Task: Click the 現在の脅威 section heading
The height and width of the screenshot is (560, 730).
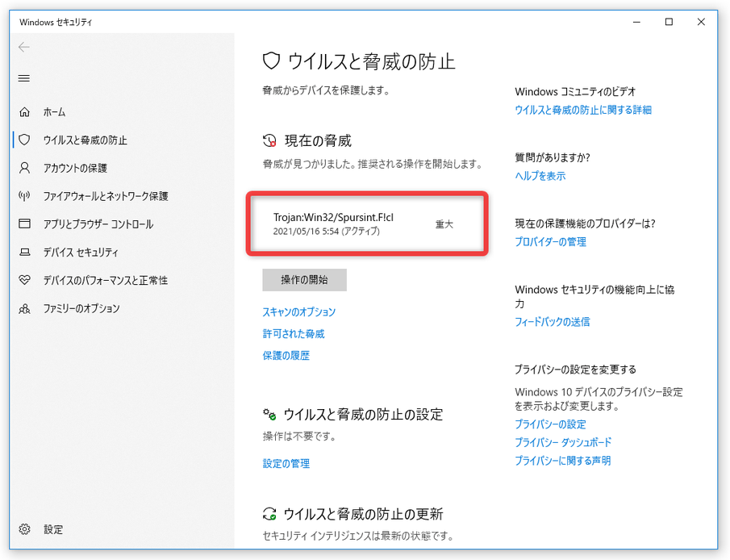Action: coord(318,140)
